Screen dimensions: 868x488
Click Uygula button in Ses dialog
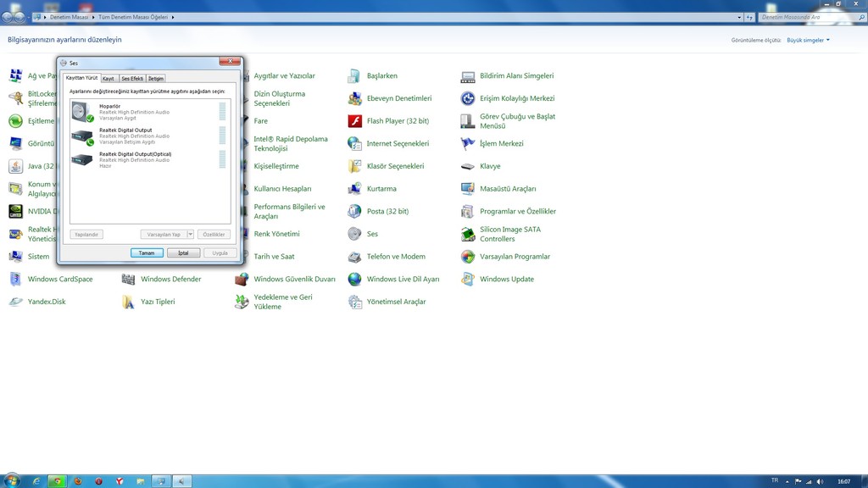220,252
